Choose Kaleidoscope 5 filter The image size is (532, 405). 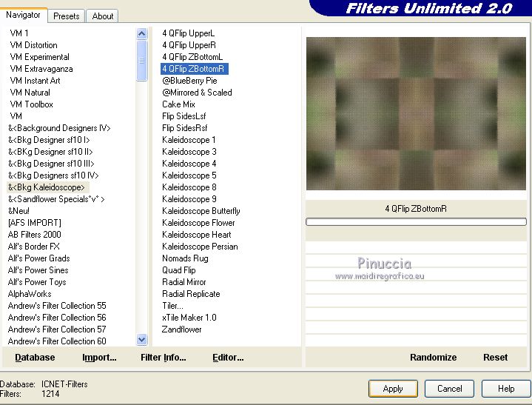(x=189, y=175)
